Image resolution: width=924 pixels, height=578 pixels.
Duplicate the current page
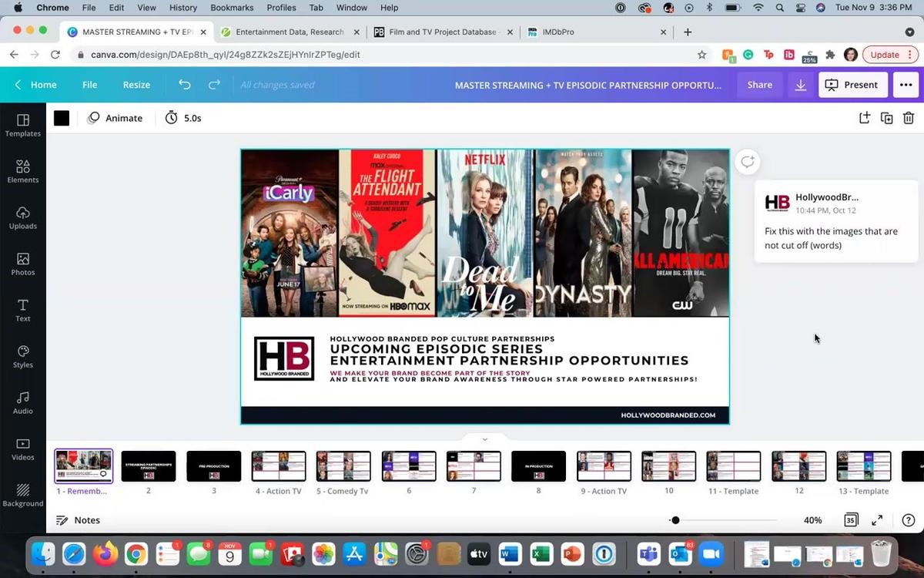tap(887, 118)
